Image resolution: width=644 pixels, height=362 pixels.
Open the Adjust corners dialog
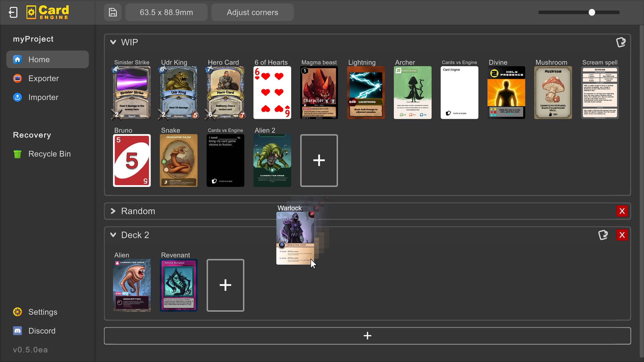click(252, 12)
